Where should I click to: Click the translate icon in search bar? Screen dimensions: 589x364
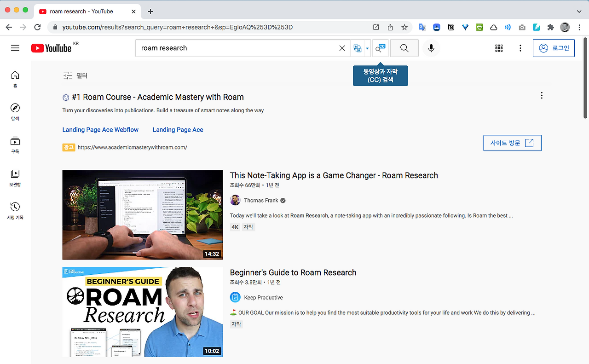[x=357, y=48]
